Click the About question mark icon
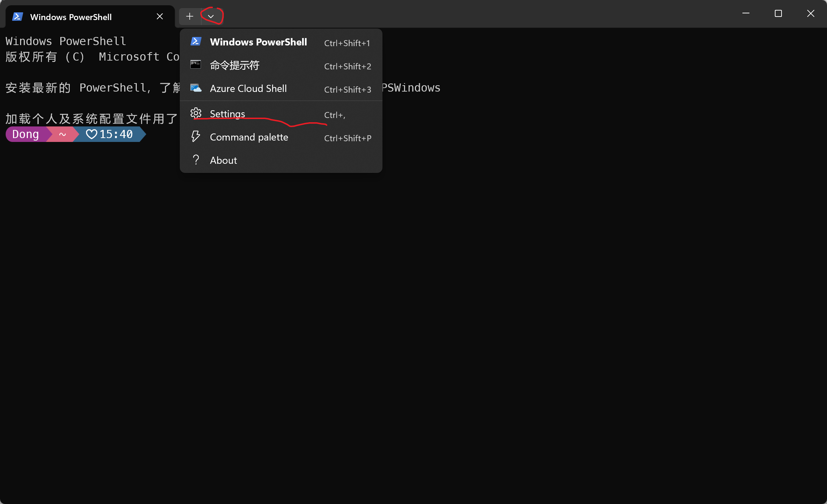This screenshot has width=827, height=504. (x=196, y=160)
